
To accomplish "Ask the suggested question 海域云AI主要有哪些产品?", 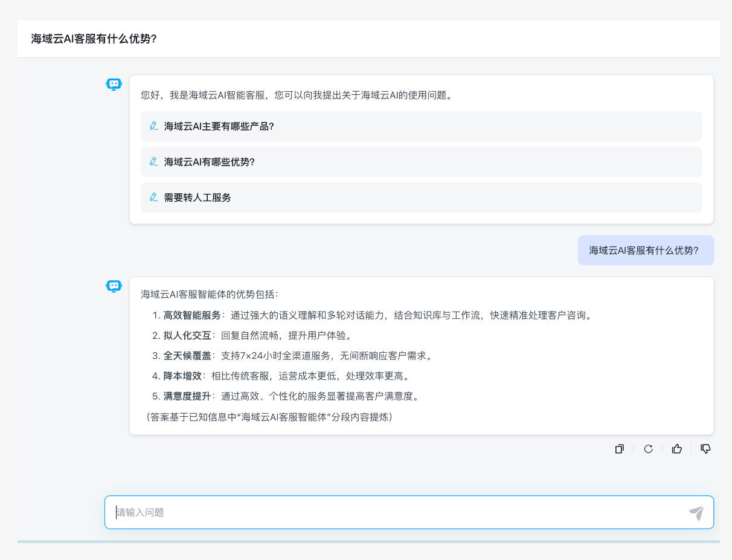I will pos(219,126).
